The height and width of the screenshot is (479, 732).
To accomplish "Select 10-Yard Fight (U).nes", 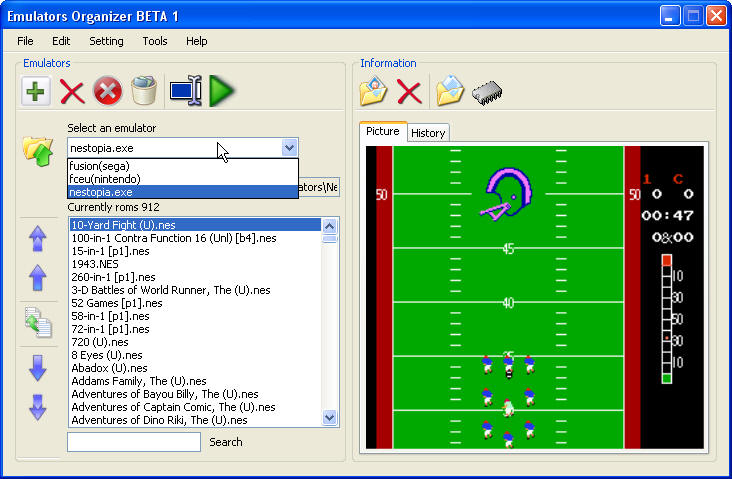I will pyautogui.click(x=195, y=225).
